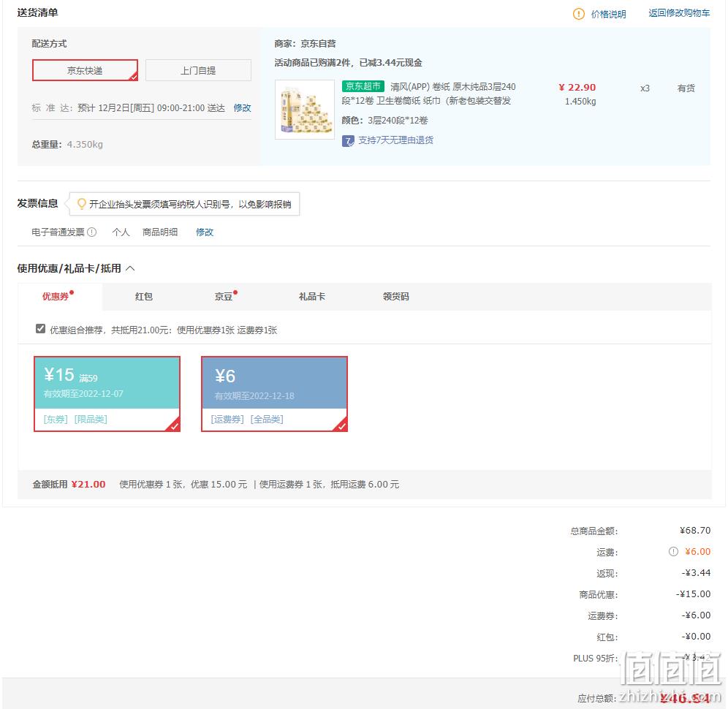
Task: Open the 价格说明 link
Action: tap(608, 14)
